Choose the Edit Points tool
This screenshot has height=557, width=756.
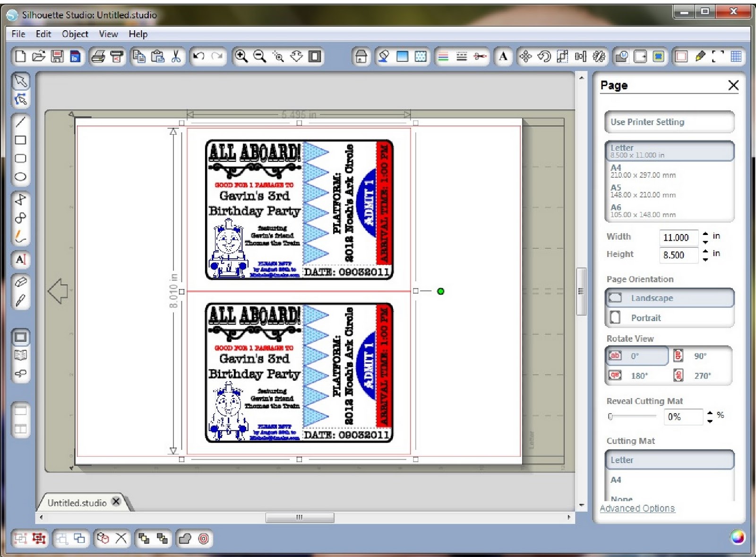click(20, 99)
